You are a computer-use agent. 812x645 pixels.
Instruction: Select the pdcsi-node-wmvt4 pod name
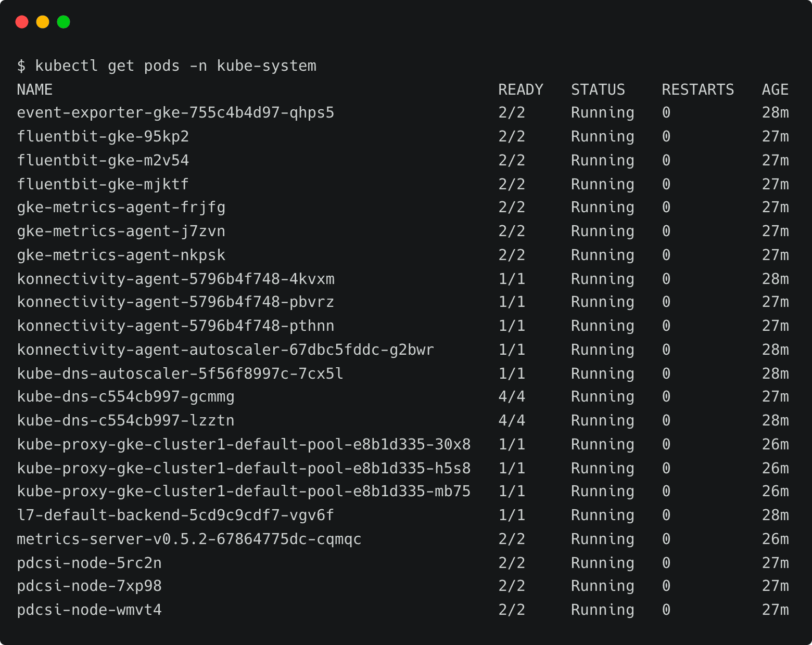coord(90,610)
